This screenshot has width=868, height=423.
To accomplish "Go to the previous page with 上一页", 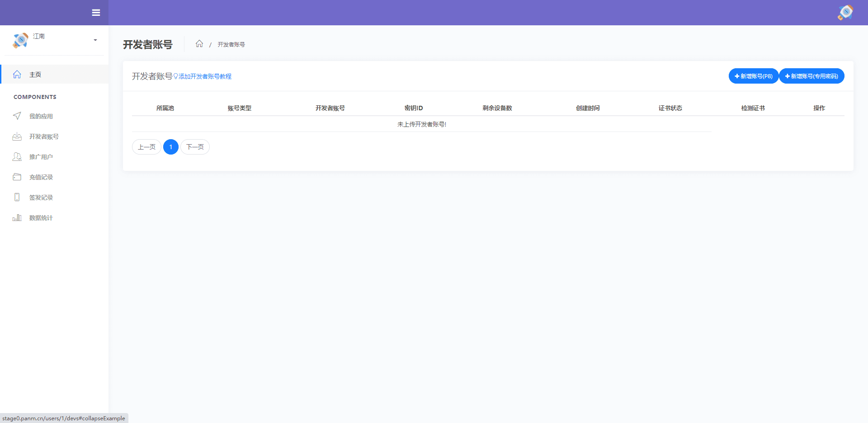I will [146, 147].
